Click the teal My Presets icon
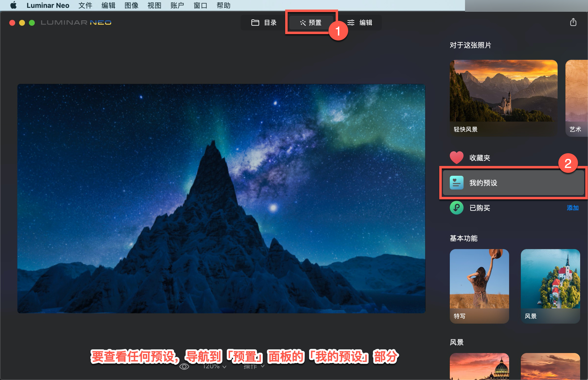588x380 pixels. point(456,183)
